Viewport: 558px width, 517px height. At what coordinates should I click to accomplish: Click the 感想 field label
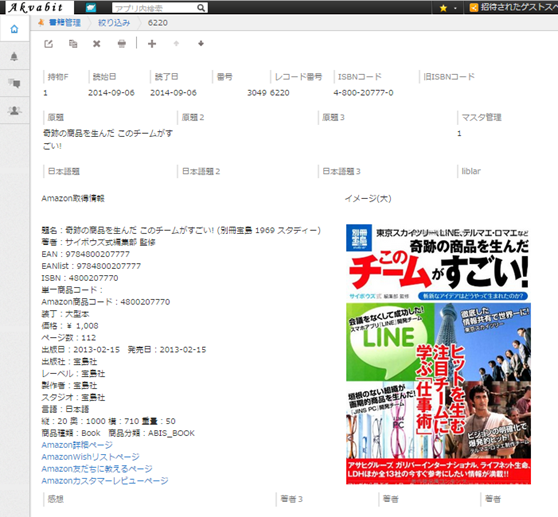click(x=56, y=499)
